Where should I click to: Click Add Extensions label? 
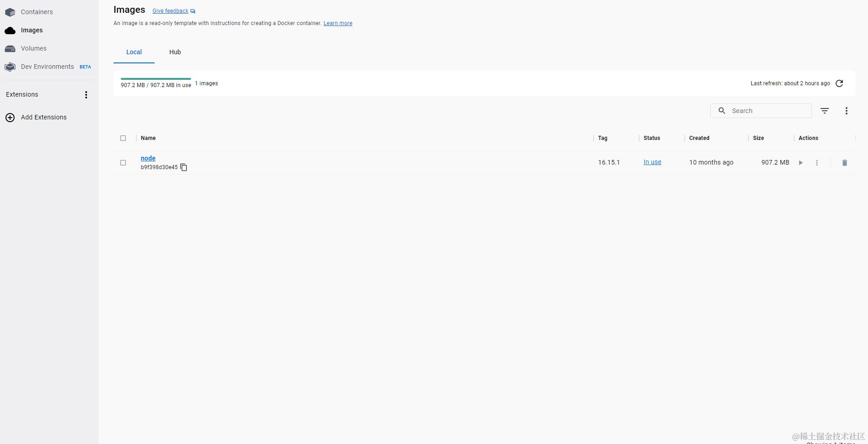44,117
